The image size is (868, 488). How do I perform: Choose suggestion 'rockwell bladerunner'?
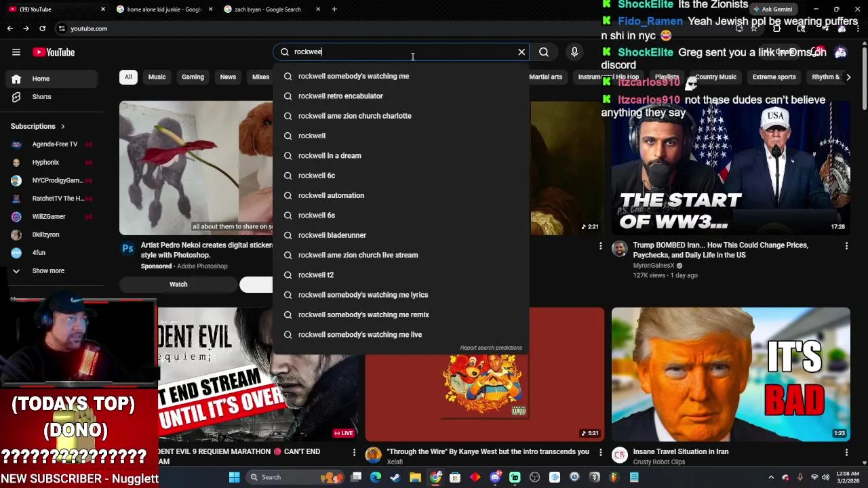pos(401,235)
